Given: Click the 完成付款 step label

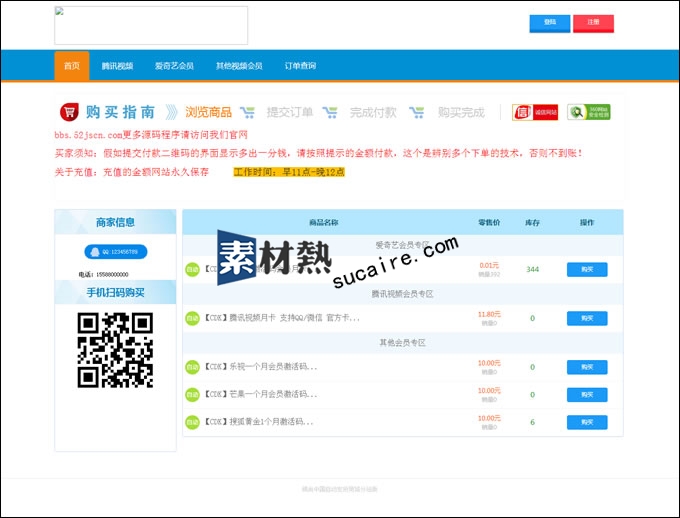Looking at the screenshot, I should (373, 112).
